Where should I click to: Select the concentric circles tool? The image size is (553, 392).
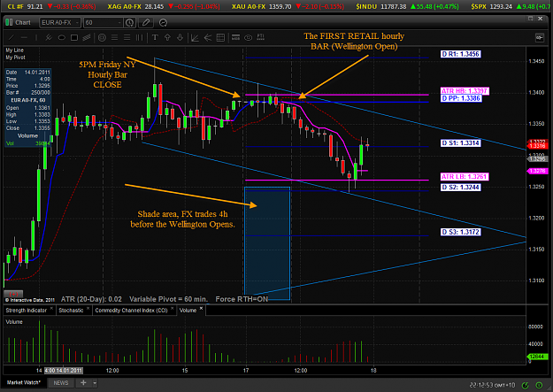[102, 37]
